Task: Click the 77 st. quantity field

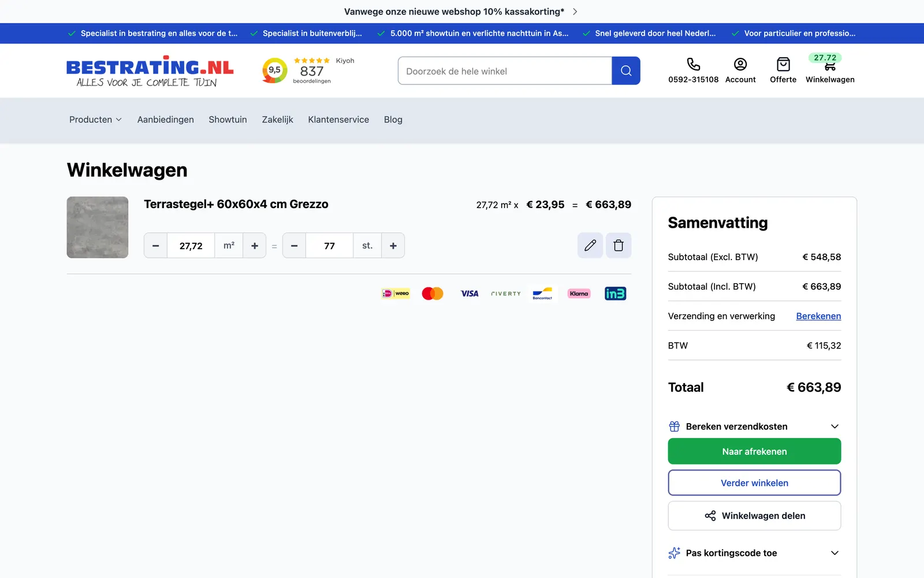Action: click(x=330, y=246)
